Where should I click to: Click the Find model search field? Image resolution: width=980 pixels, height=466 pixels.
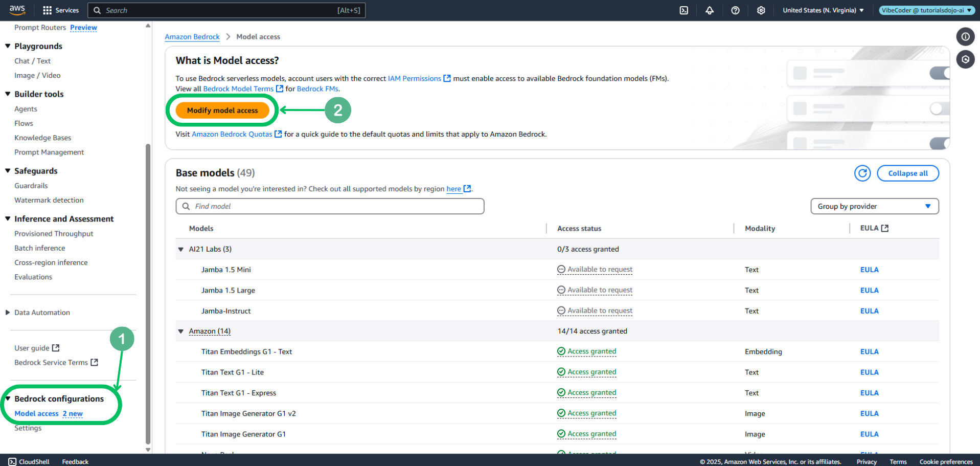330,206
